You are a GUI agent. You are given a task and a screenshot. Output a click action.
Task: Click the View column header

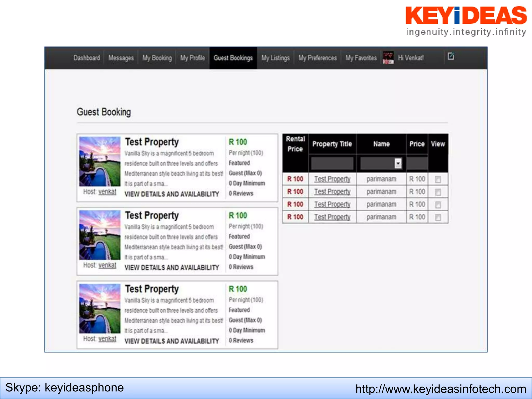pyautogui.click(x=438, y=144)
